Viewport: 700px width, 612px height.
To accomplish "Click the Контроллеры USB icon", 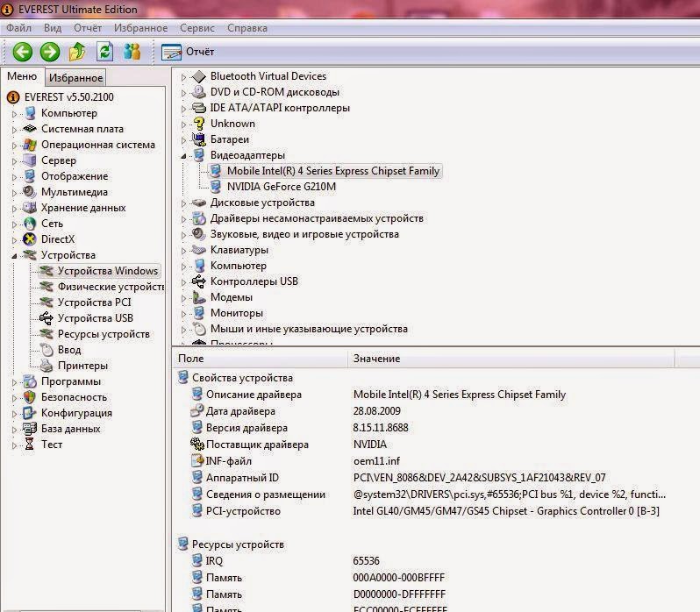I will tap(199, 281).
